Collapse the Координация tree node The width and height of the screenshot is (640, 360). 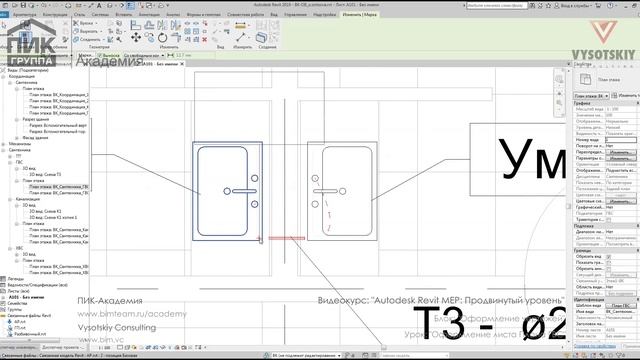(x=3, y=76)
